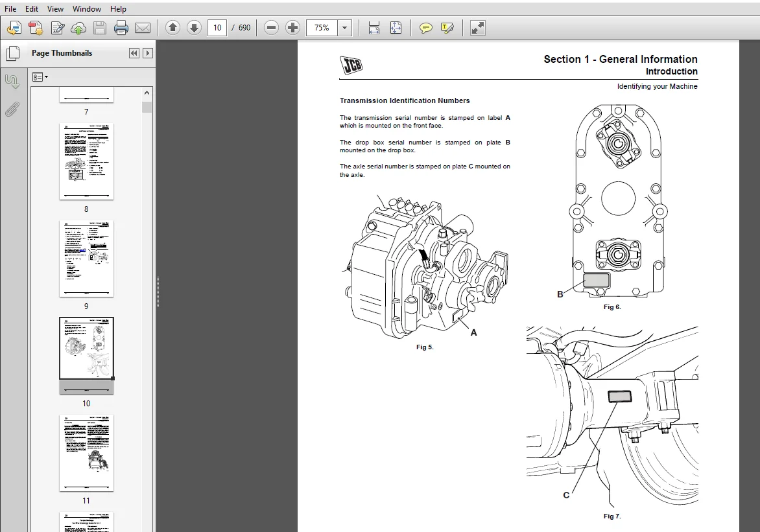760x532 pixels.
Task: Click the expand panel right arrow
Action: 148,53
